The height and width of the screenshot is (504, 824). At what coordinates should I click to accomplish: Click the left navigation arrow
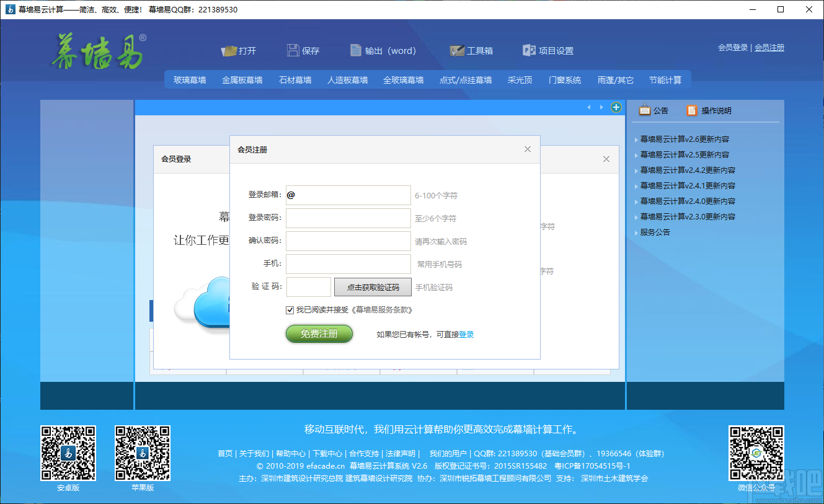pyautogui.click(x=588, y=107)
